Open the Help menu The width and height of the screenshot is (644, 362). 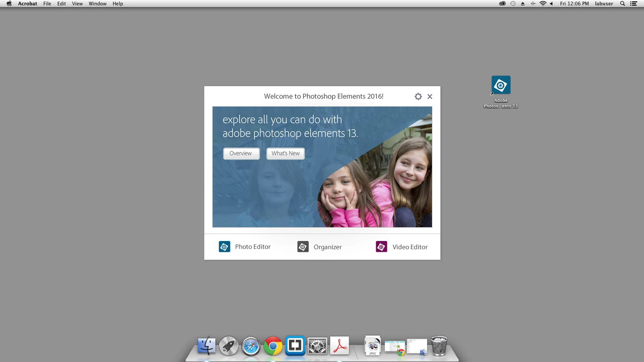[117, 4]
